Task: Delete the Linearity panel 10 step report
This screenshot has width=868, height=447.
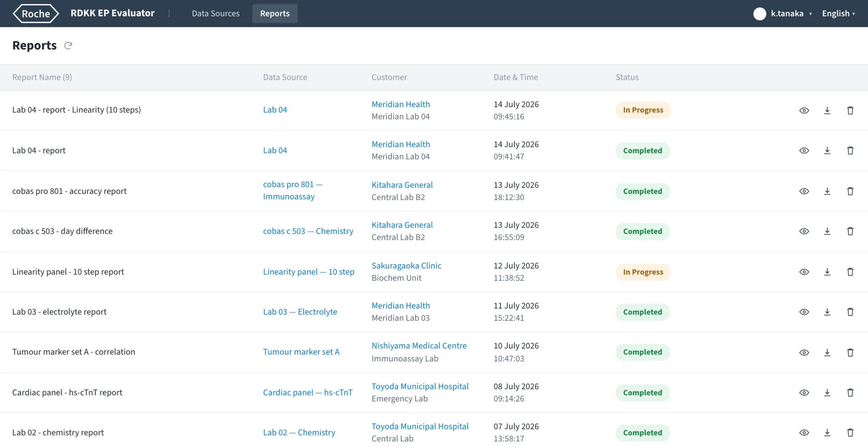Action: click(x=850, y=272)
